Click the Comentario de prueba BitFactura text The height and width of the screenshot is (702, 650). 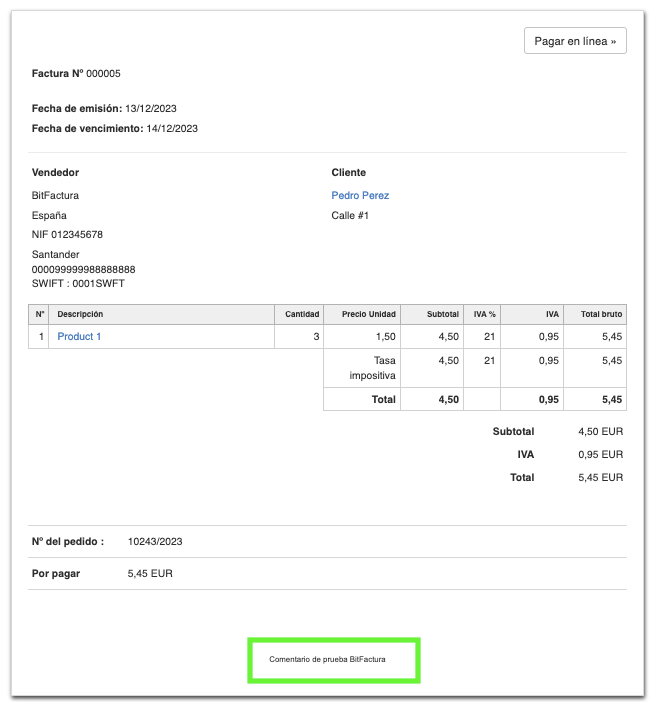[x=327, y=660]
